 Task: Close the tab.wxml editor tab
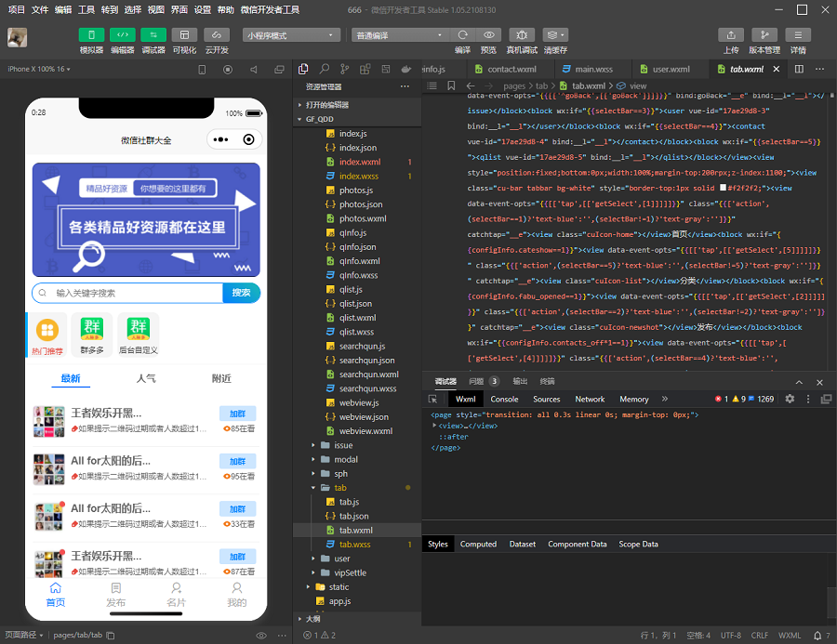pyautogui.click(x=777, y=70)
